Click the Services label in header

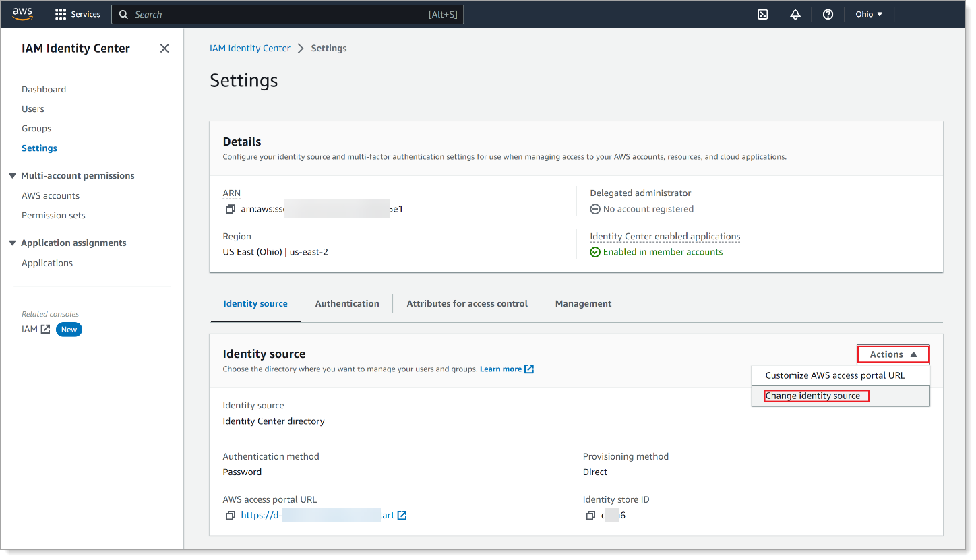(x=86, y=14)
